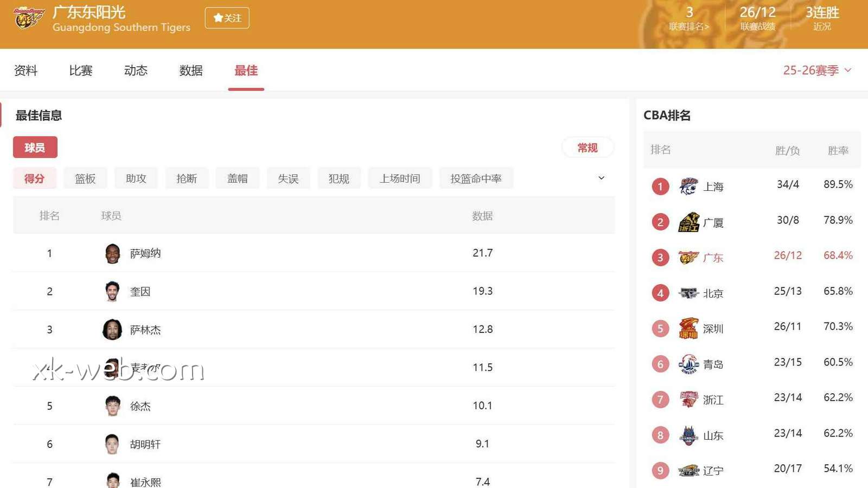This screenshot has width=868, height=488.
Task: Click the 上海 team name in rankings
Action: tap(713, 187)
